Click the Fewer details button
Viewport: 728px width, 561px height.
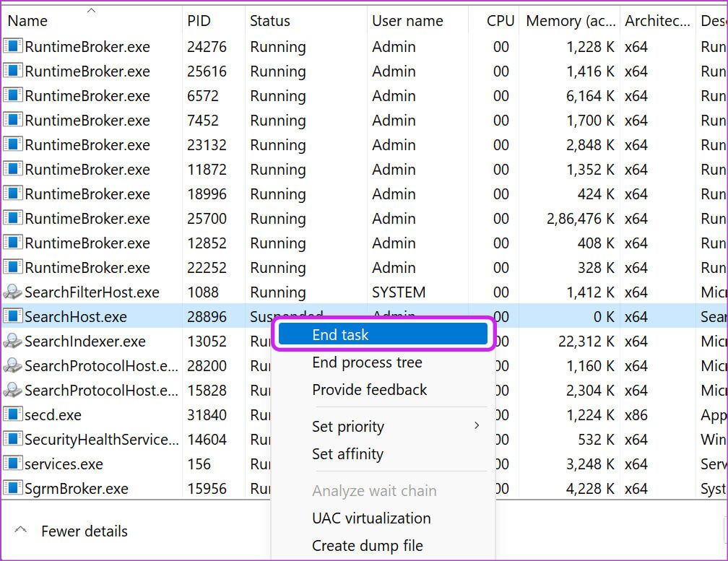click(71, 531)
